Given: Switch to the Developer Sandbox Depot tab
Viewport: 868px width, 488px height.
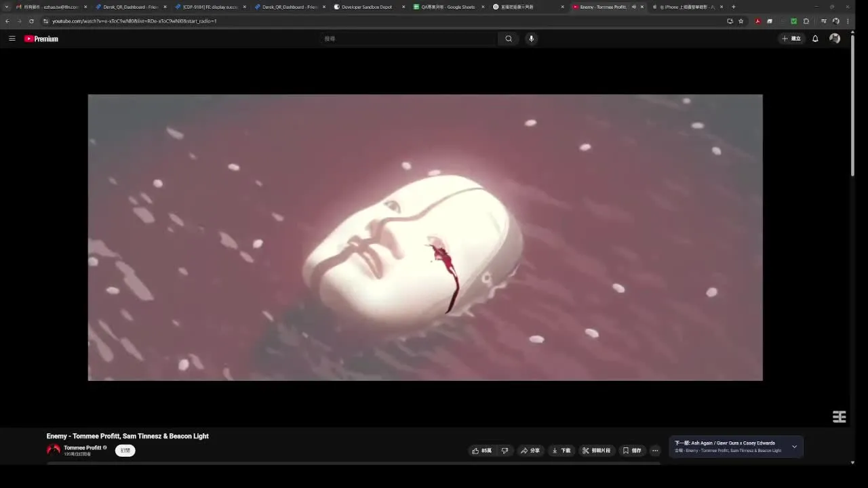Looking at the screenshot, I should point(367,7).
